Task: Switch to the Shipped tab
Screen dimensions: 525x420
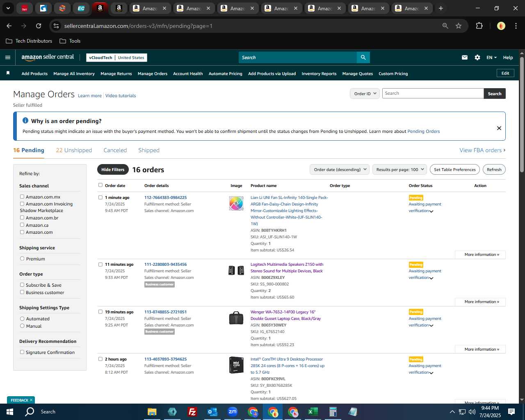Action: 149,150
